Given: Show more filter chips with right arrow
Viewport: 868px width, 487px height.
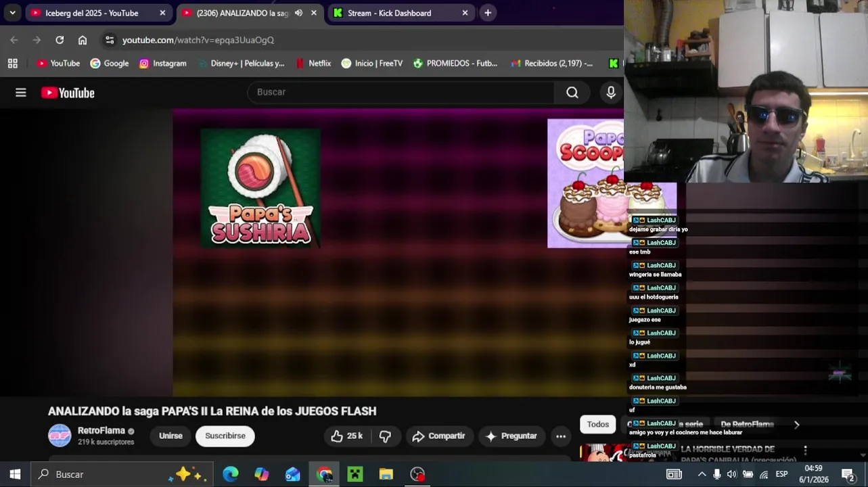Looking at the screenshot, I should click(x=796, y=424).
